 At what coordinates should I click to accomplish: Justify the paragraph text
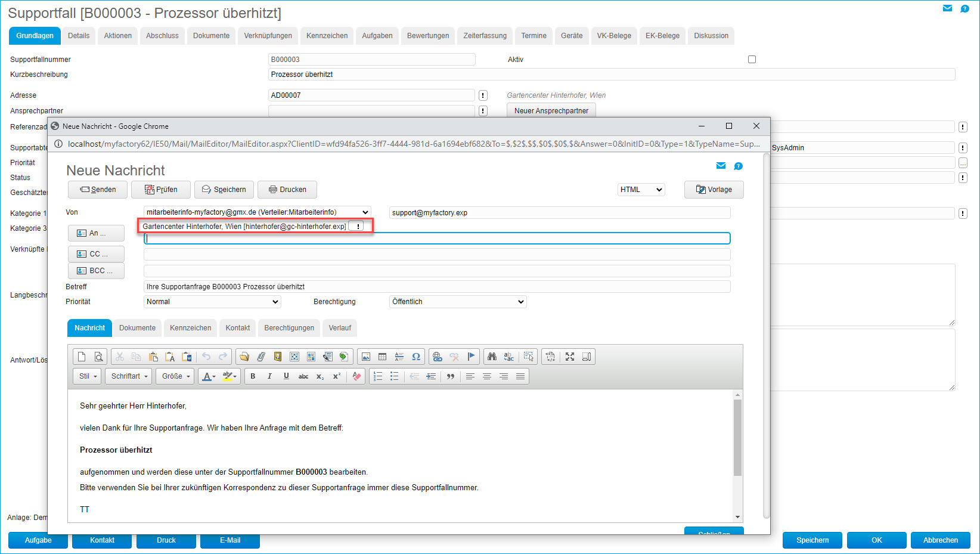click(520, 376)
